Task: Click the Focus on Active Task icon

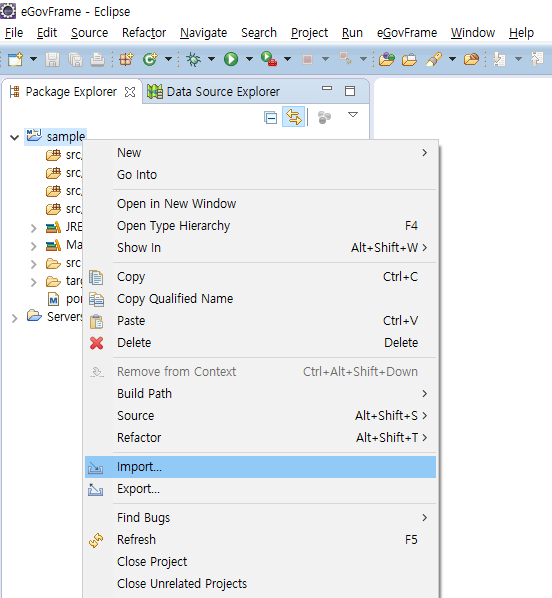Action: (324, 117)
